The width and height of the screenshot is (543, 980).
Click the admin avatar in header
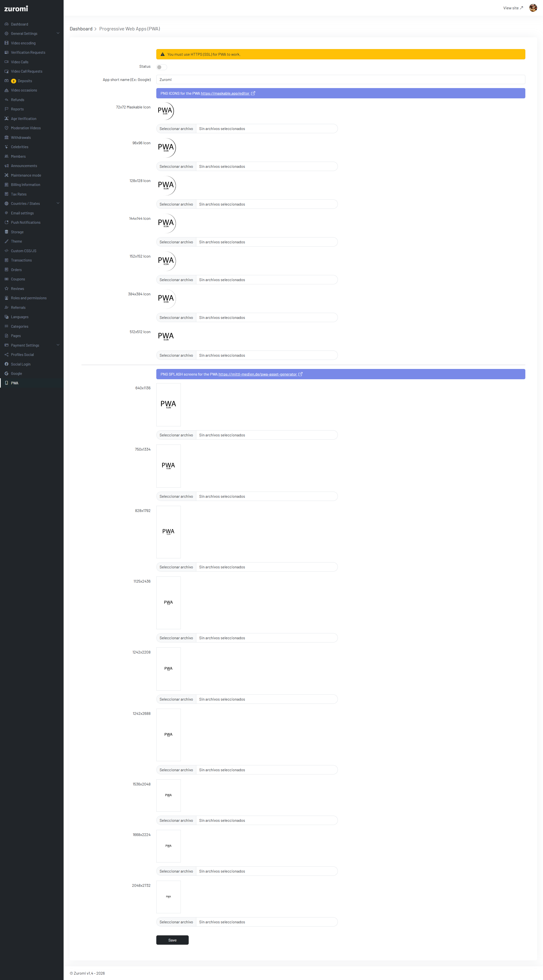(533, 8)
